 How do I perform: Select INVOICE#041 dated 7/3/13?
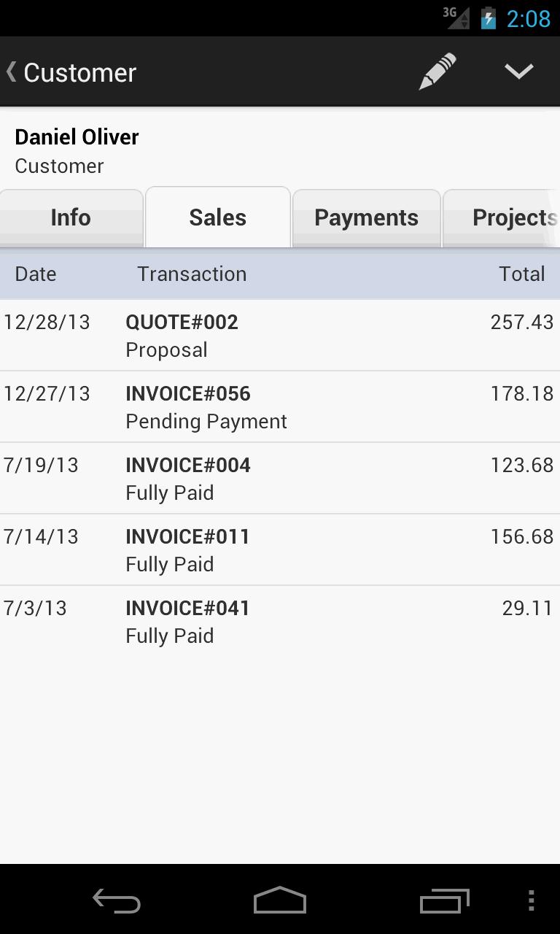(280, 621)
